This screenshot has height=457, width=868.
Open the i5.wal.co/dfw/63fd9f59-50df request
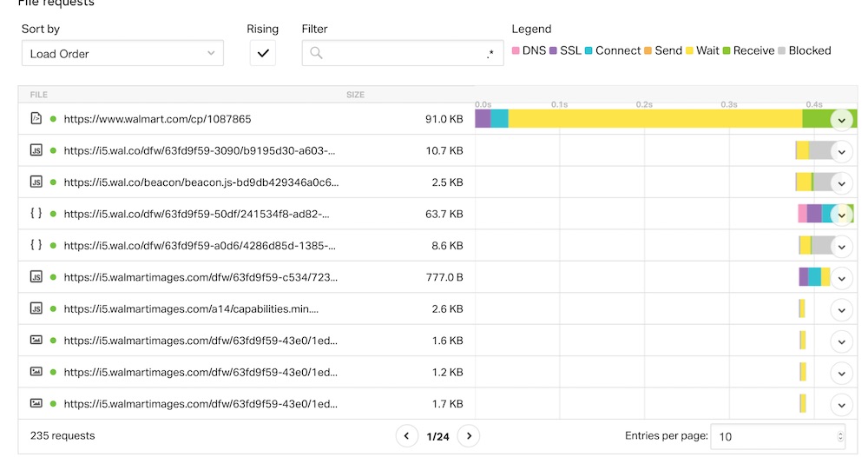196,214
